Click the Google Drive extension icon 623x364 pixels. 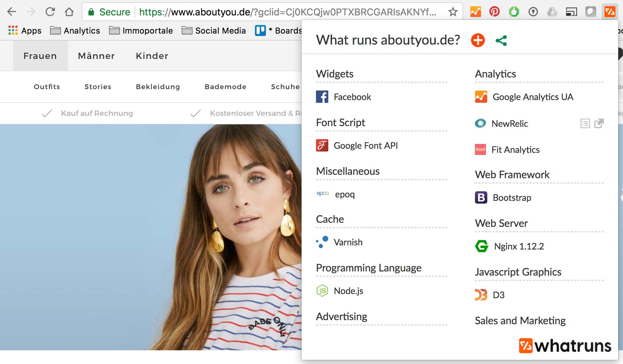tap(552, 12)
